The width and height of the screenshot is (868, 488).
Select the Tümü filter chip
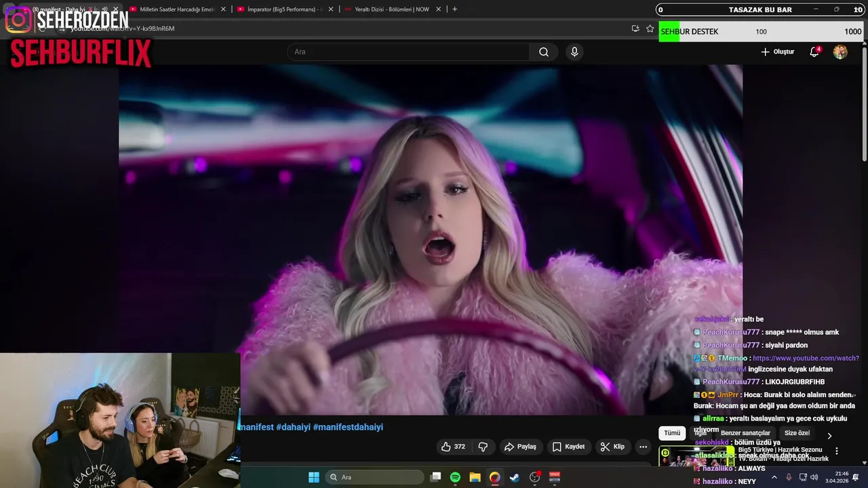coord(672,433)
